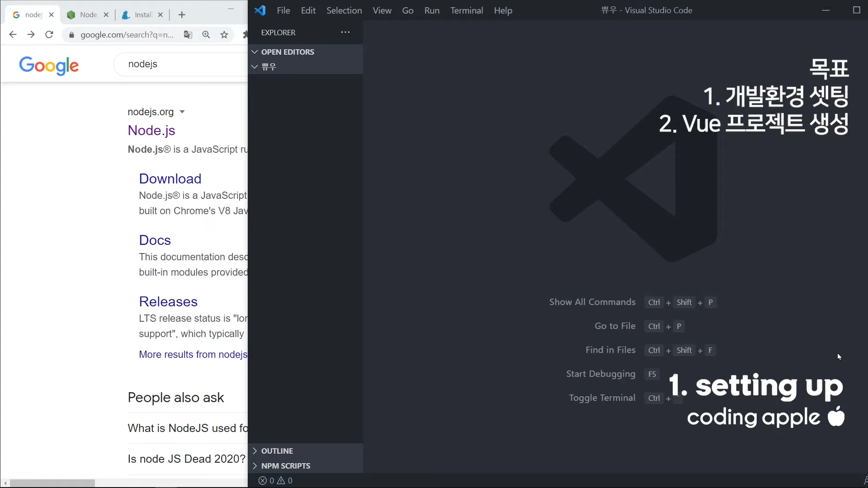This screenshot has height=488, width=868.
Task: Open the Selection menu
Action: click(x=344, y=10)
